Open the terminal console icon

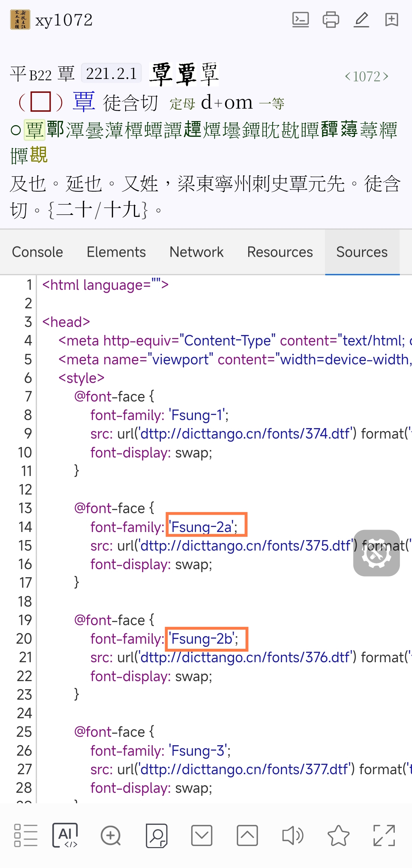pyautogui.click(x=300, y=20)
